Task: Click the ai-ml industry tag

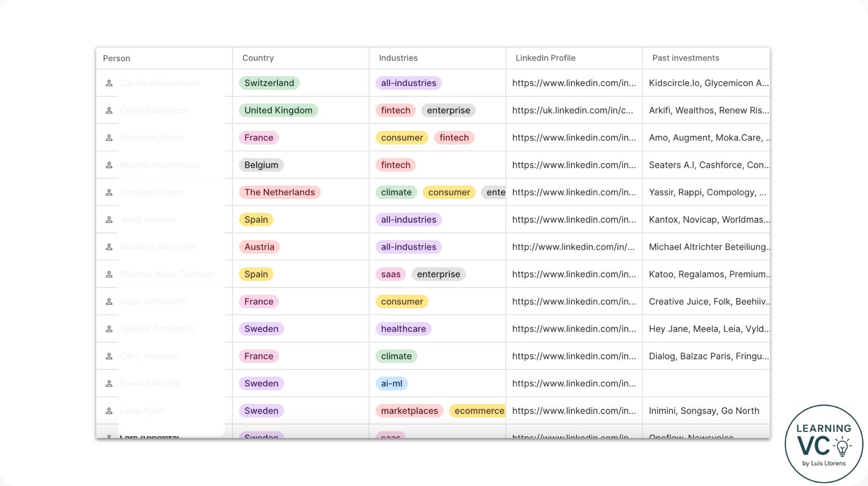Action: 392,384
